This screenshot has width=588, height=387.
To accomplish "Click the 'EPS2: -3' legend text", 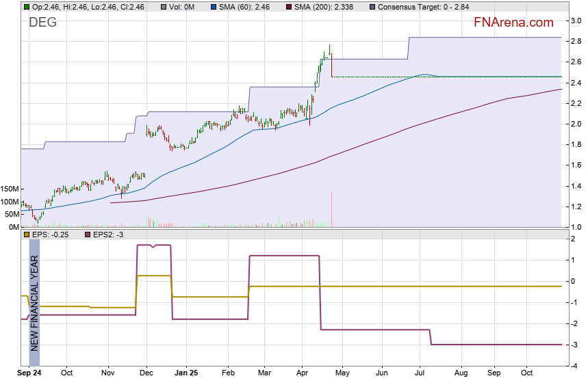I will [x=110, y=235].
